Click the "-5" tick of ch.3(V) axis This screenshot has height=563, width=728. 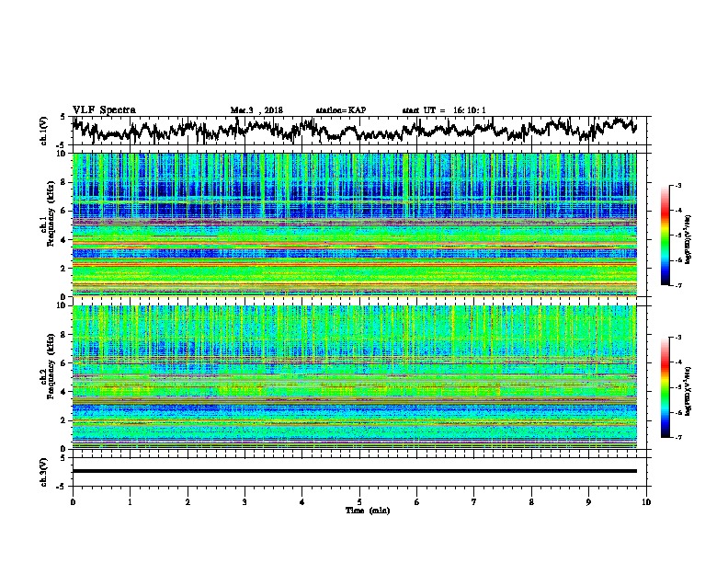(x=62, y=487)
